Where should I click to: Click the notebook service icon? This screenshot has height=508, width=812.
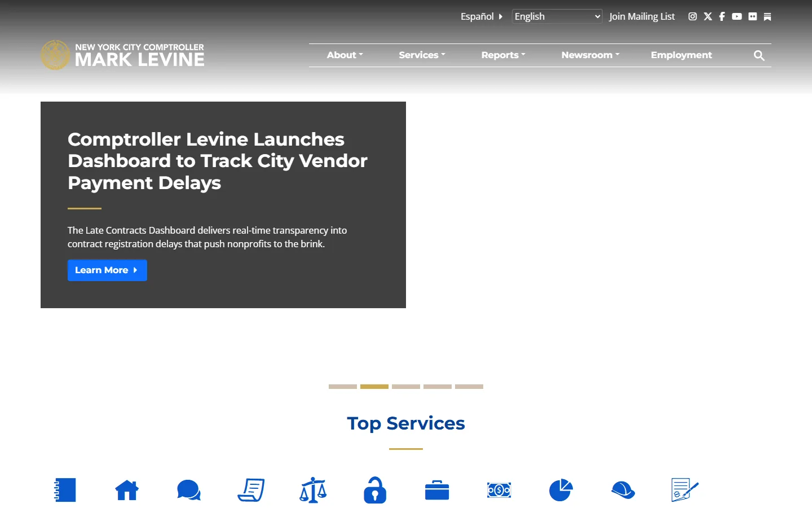click(65, 490)
